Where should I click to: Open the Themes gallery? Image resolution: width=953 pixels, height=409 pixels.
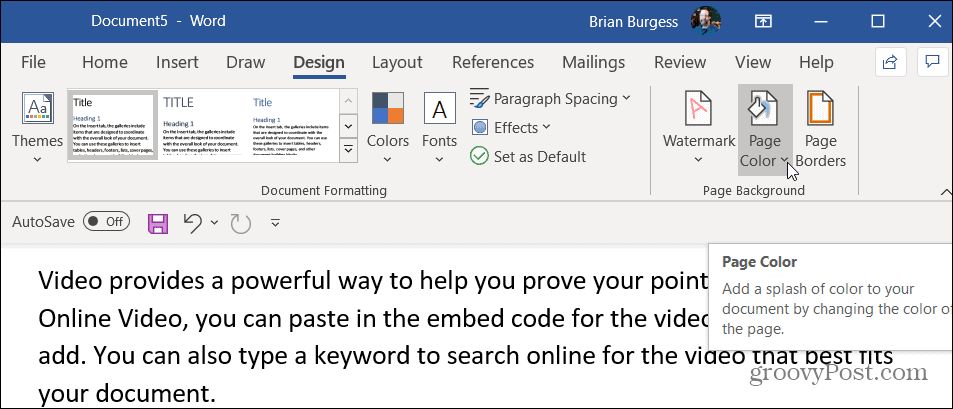(x=38, y=128)
